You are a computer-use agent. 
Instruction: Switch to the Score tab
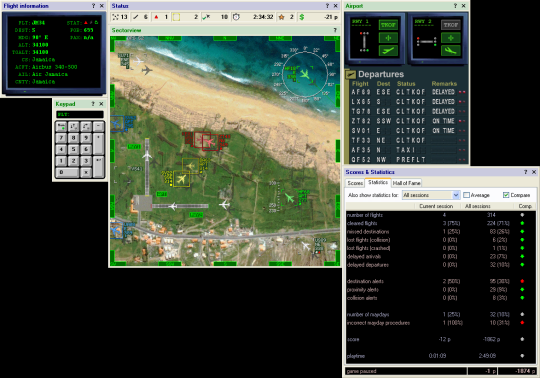(355, 183)
